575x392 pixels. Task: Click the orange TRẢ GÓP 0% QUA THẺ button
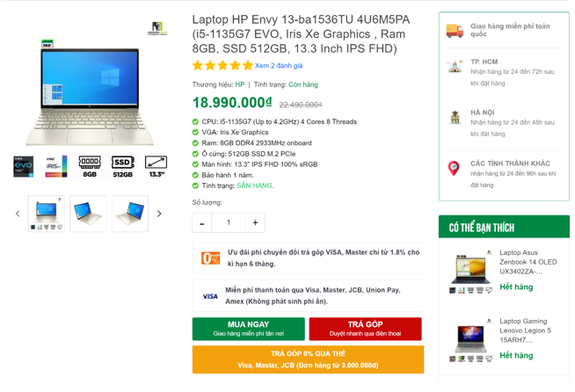308,359
